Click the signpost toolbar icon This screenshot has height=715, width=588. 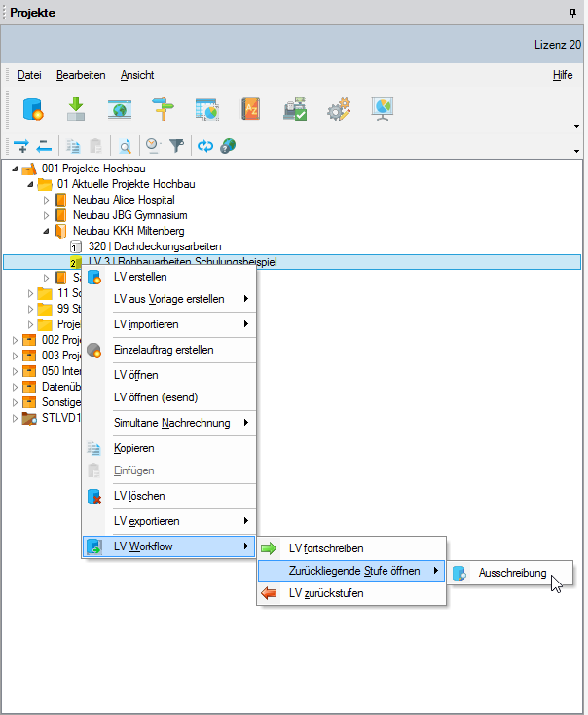coord(163,109)
